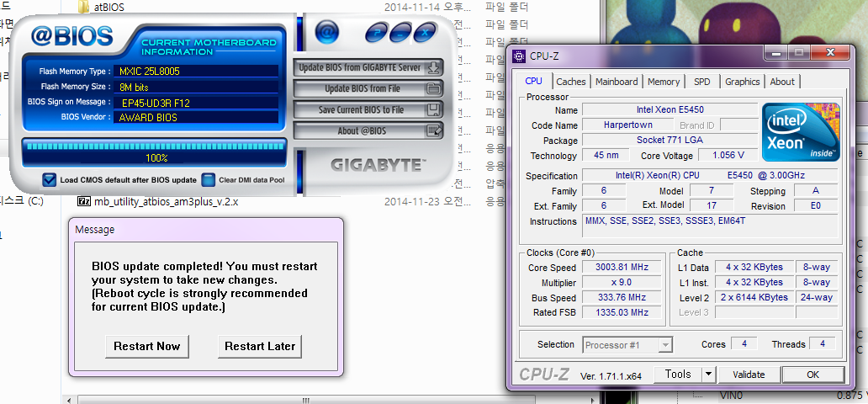Viewport: 868px width, 404px height.
Task: Click Flash Memory Type value MXIC 25L8005
Action: (196, 72)
